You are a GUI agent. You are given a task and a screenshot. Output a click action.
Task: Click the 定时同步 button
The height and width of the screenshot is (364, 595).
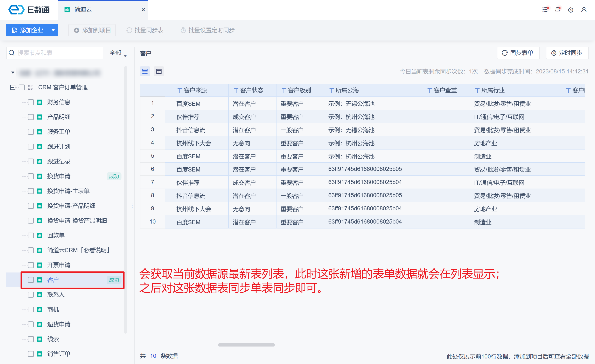[567, 53]
